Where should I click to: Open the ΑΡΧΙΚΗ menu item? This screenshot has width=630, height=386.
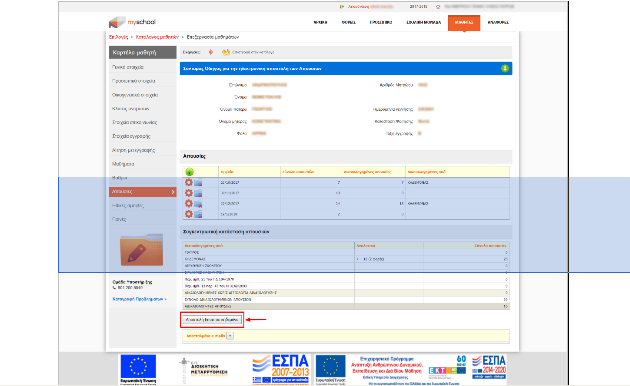(320, 22)
